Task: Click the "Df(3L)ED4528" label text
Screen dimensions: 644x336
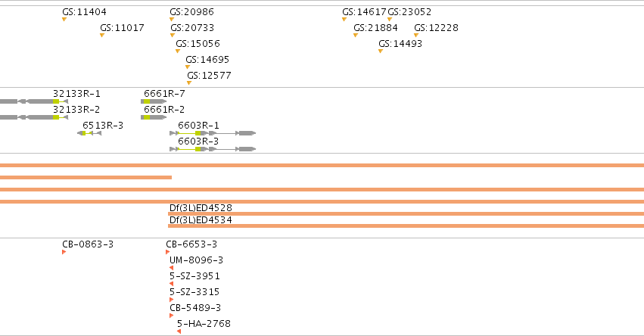Action: [201, 208]
